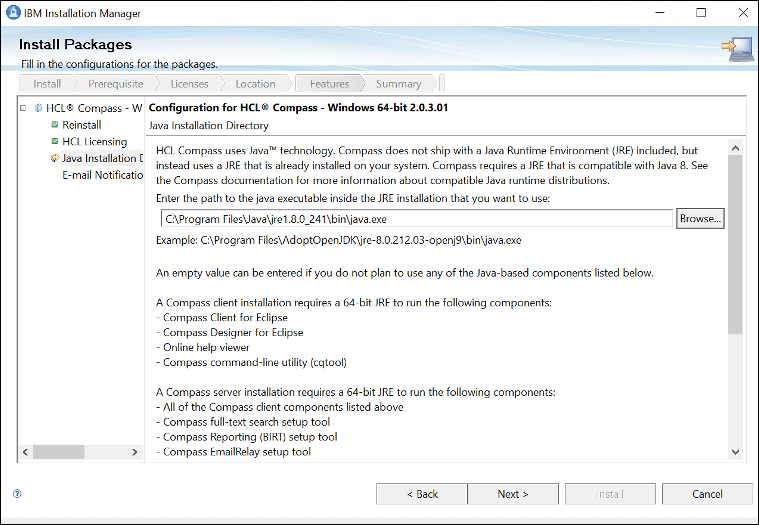Click the tree panel horizontal scrollbar thumb
The height and width of the screenshot is (525, 759).
(58, 452)
